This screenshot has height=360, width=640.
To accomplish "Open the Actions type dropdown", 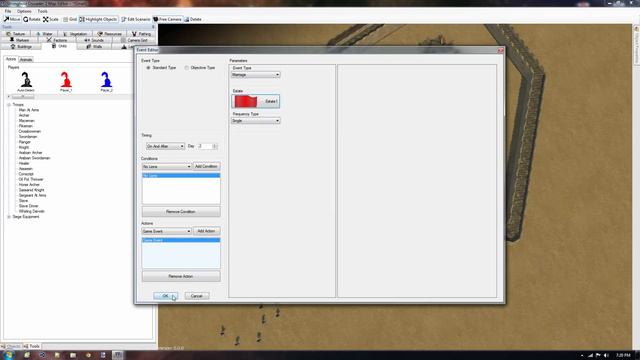I will pos(167,231).
